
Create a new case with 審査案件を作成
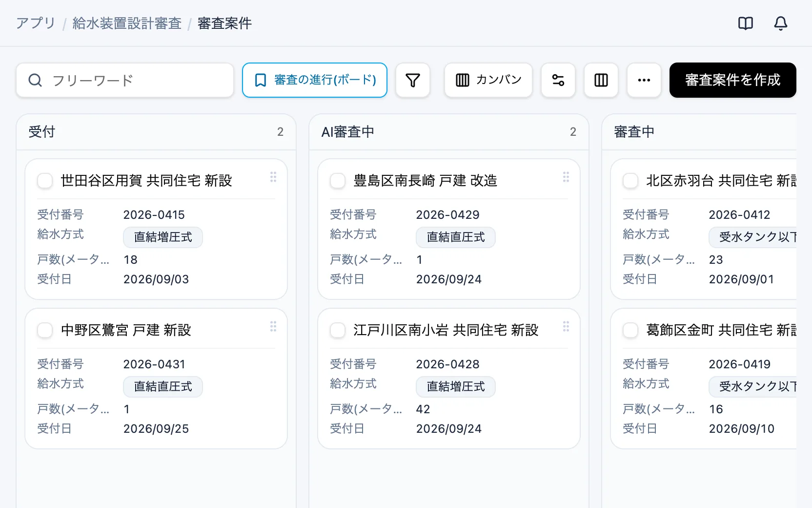733,80
